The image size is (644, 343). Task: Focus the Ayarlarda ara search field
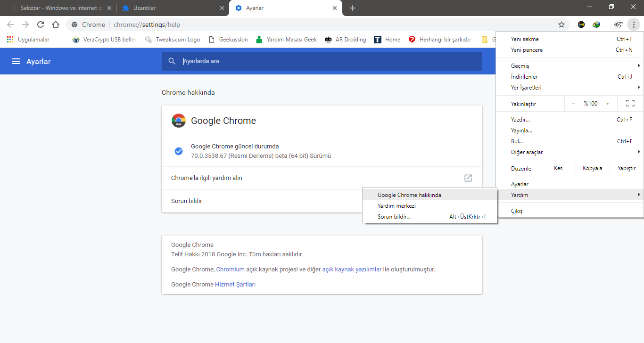tap(322, 61)
